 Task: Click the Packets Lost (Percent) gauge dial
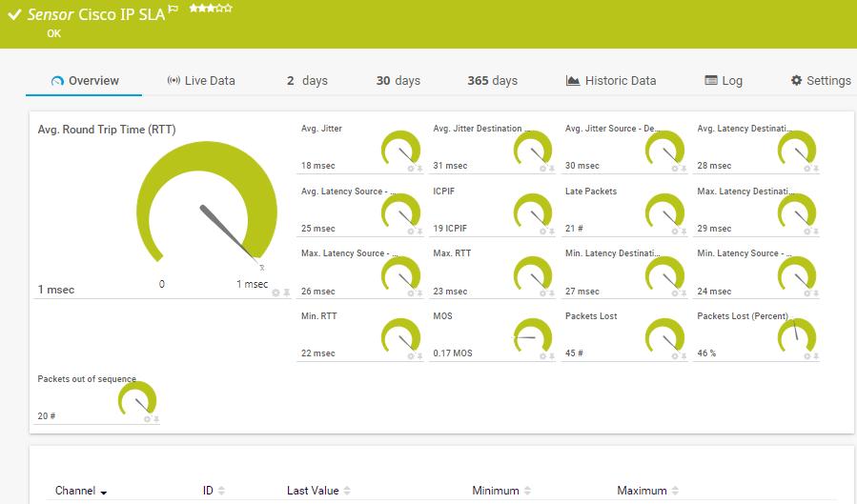796,335
